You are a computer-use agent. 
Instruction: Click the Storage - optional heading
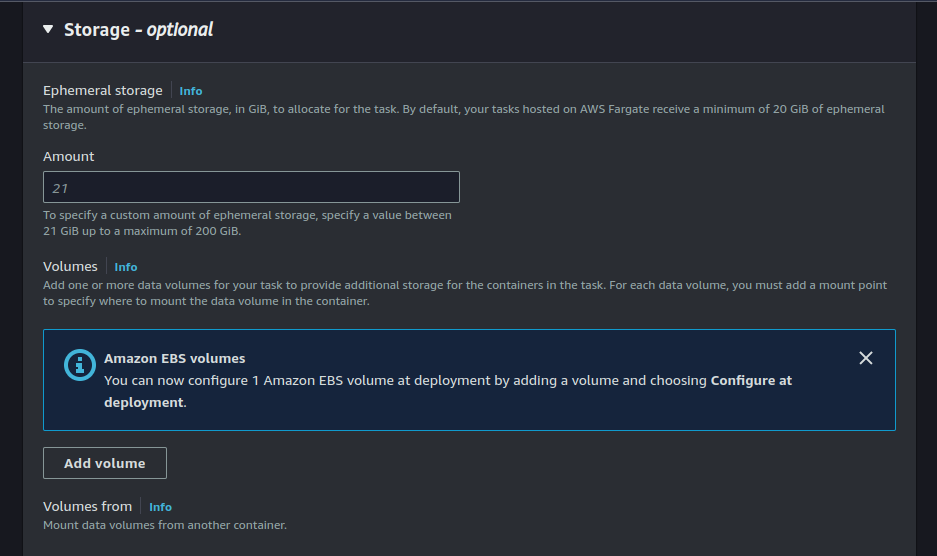(x=138, y=30)
